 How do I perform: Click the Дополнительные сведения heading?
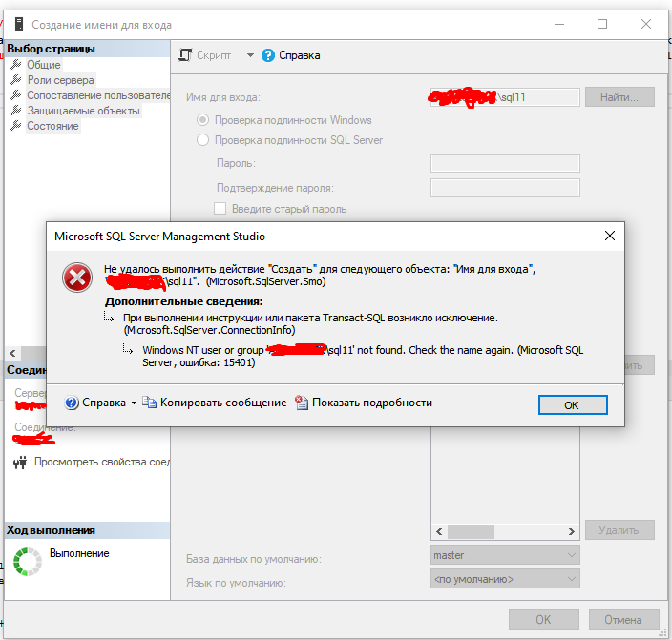pyautogui.click(x=184, y=301)
